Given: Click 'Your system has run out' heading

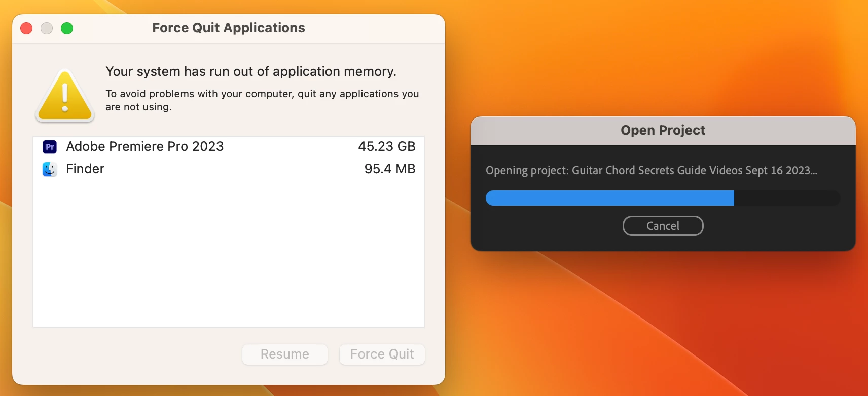Looking at the screenshot, I should 251,71.
